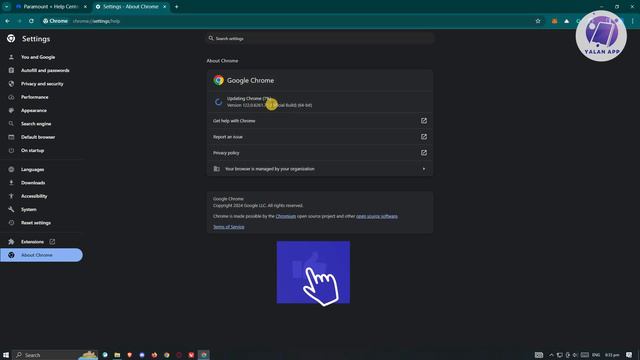The width and height of the screenshot is (640, 360).
Task: Click external link icon for Privacy policy
Action: [424, 153]
